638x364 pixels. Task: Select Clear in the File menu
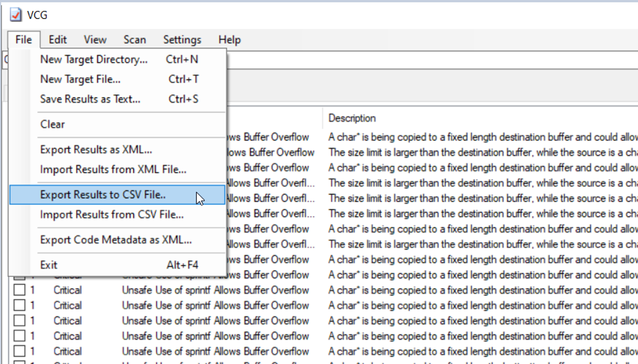pyautogui.click(x=117, y=125)
